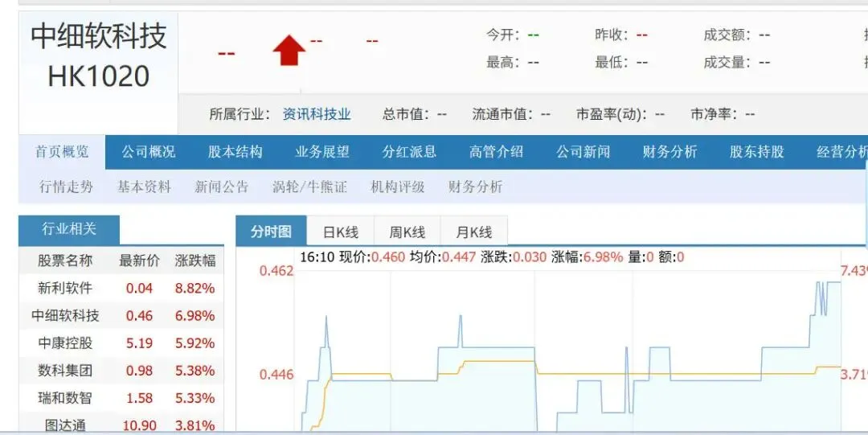Click the 涨幅:6.98% chart readout

coord(587,257)
